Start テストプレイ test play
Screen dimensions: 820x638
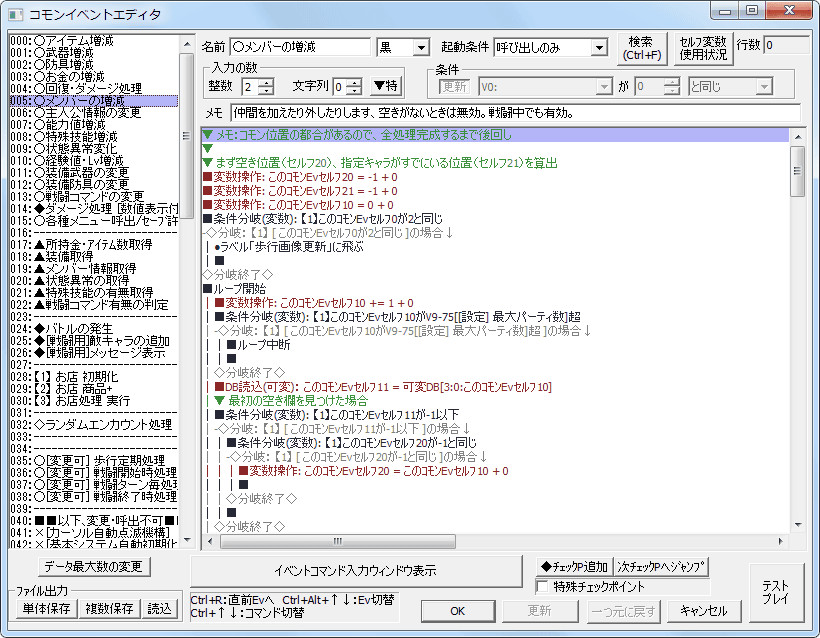(776, 592)
